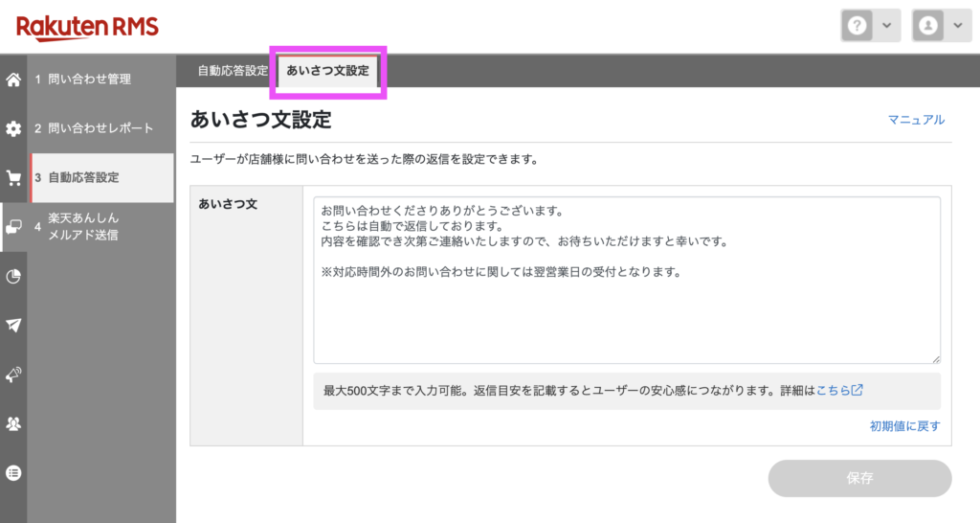Click the pie chart icon in sidebar
This screenshot has height=523, width=980.
tap(13, 277)
